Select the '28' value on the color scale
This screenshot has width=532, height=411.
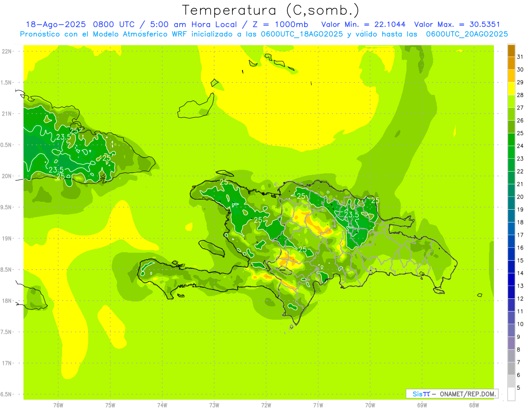[520, 95]
